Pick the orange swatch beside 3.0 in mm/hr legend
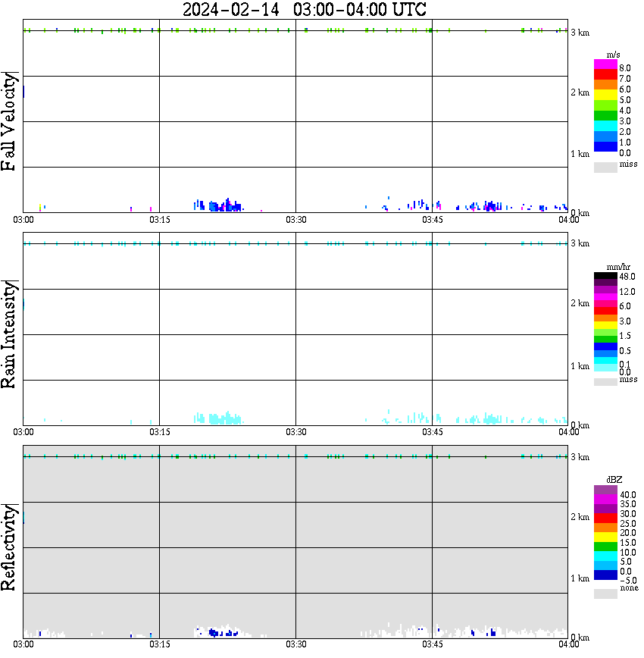This screenshot has height=658, width=644. (x=605, y=318)
